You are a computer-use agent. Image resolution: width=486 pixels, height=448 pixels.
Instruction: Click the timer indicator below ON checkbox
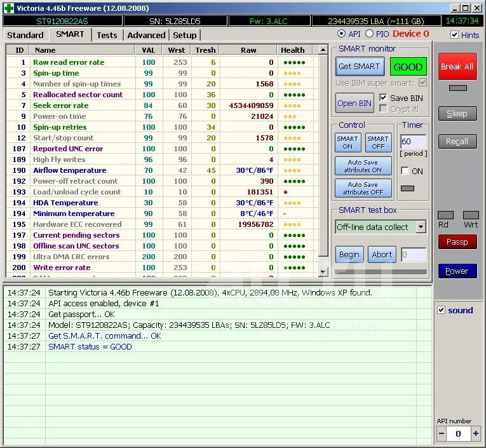tap(407, 188)
